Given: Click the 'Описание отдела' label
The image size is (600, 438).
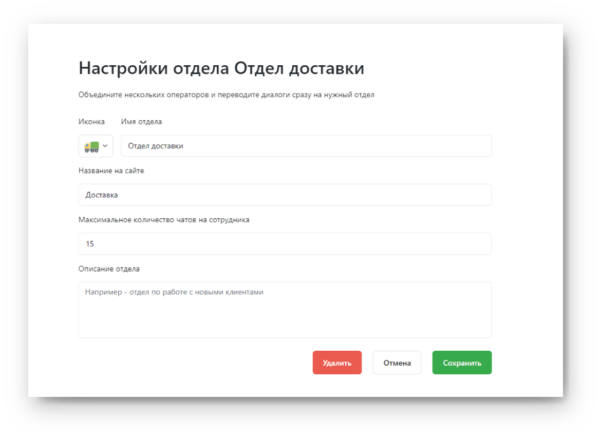Looking at the screenshot, I should tap(109, 269).
